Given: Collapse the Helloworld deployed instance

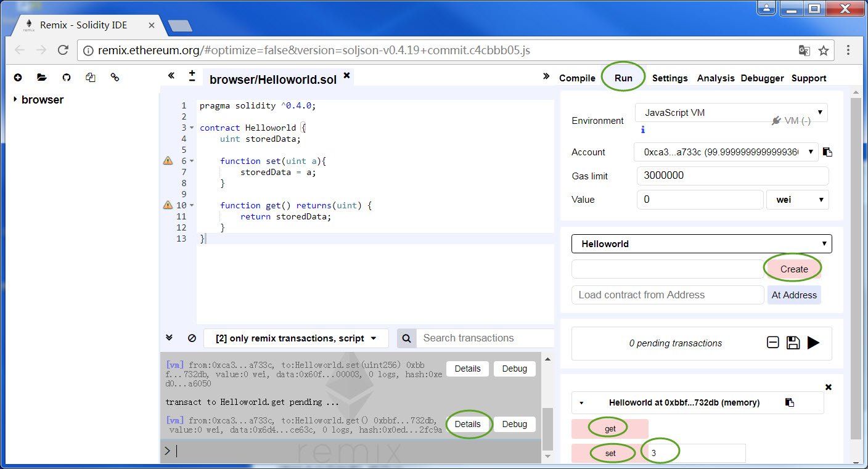Looking at the screenshot, I should [x=581, y=403].
